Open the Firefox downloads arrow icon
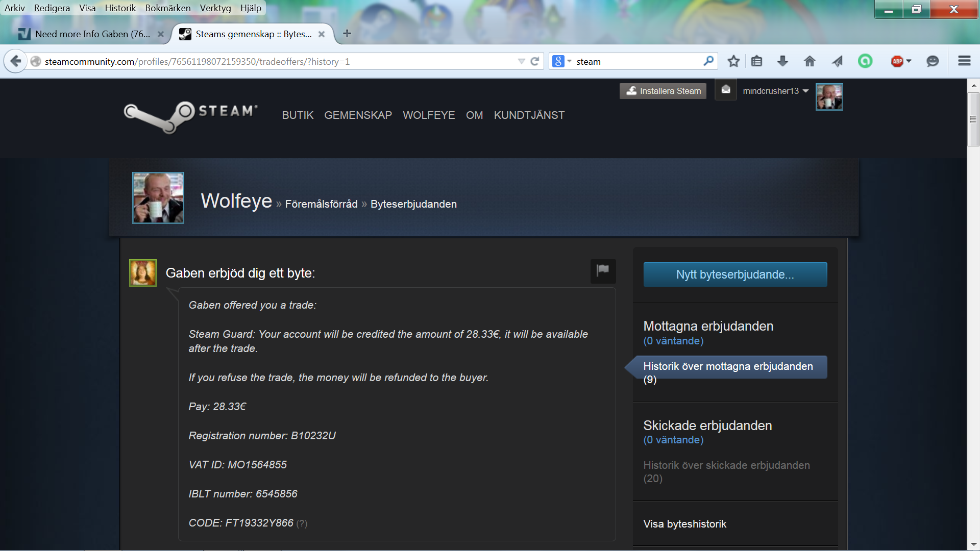 coord(782,61)
